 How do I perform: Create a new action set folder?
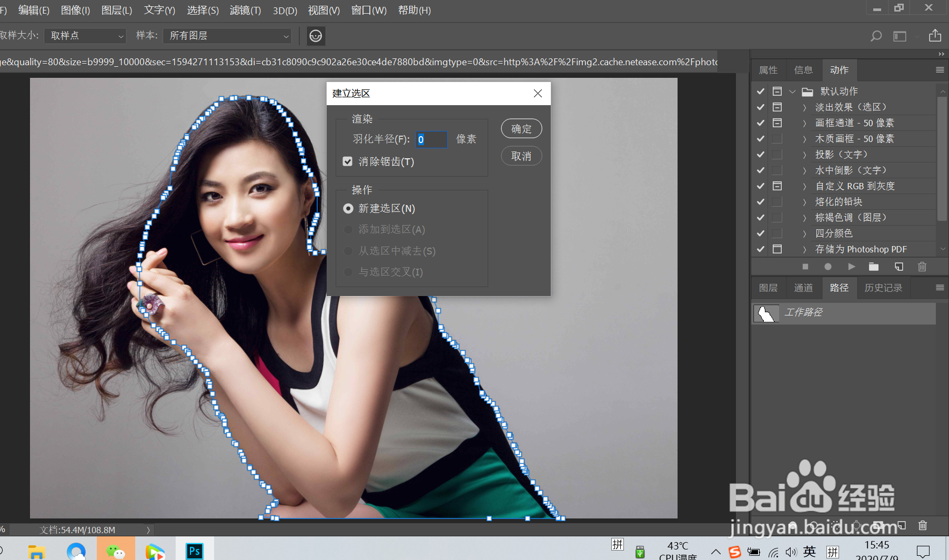[x=874, y=267]
